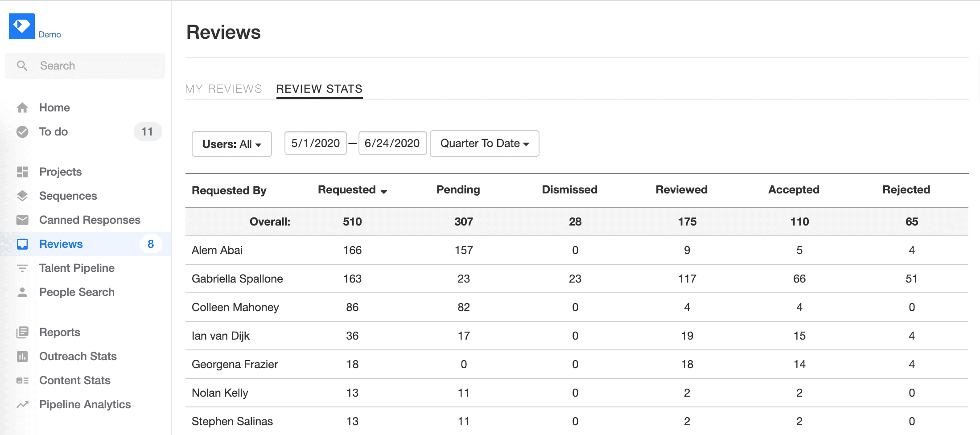The image size is (980, 435).
Task: Switch to the My Reviews tab
Action: tap(223, 89)
